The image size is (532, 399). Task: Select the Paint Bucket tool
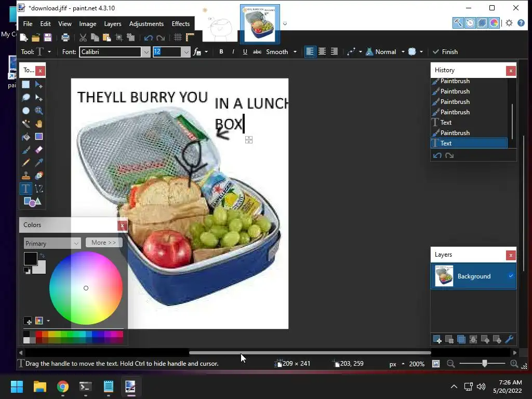pyautogui.click(x=26, y=137)
